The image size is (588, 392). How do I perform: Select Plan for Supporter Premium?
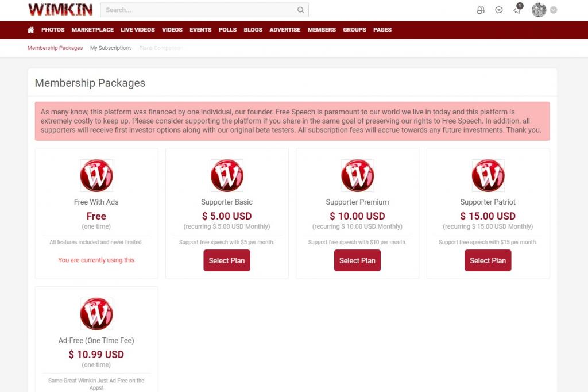tap(357, 260)
